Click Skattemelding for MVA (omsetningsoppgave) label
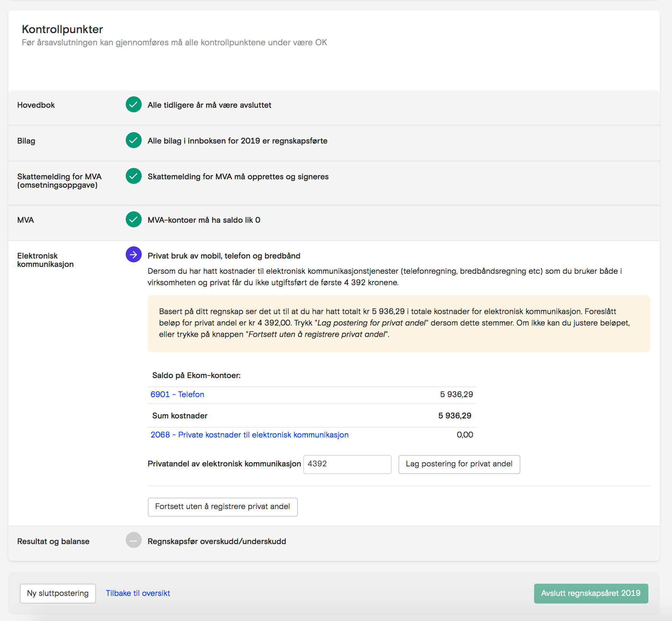This screenshot has height=621, width=672. click(x=59, y=181)
